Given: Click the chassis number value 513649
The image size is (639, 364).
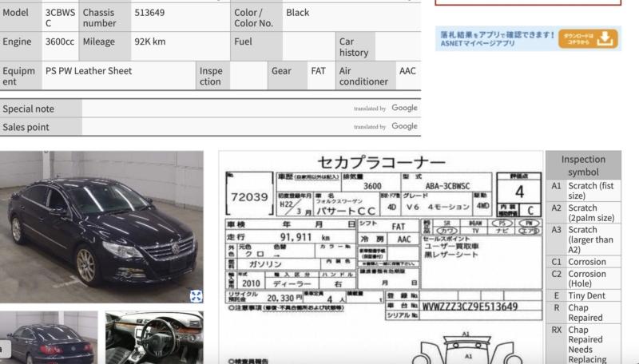Looking at the screenshot, I should [x=150, y=13].
